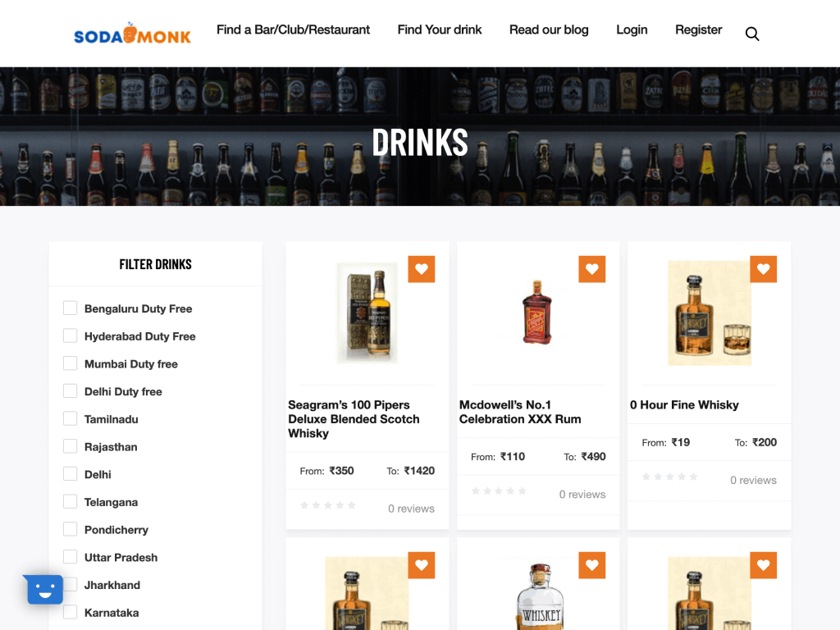Favorite Mcdowell's No.1 Celebration Rum heart
The width and height of the screenshot is (840, 630).
point(592,269)
